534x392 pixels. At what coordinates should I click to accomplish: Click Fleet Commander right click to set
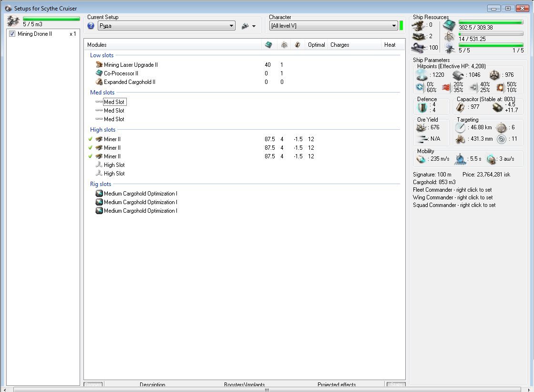[452, 190]
